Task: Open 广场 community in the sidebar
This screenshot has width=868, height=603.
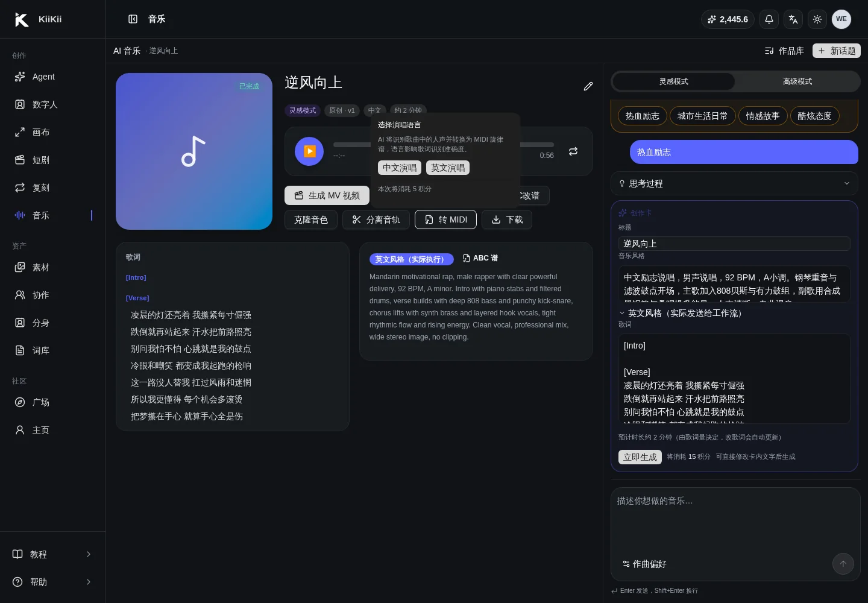Action: 52,402
